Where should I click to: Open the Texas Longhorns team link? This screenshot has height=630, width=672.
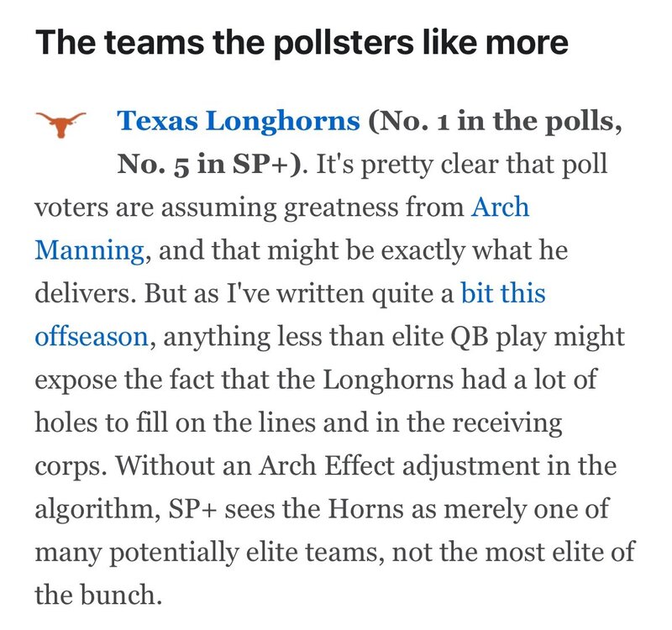(x=239, y=122)
